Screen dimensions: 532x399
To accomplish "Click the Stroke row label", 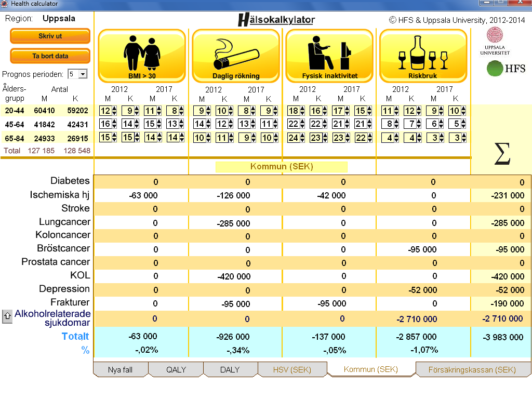I will click(75, 208).
